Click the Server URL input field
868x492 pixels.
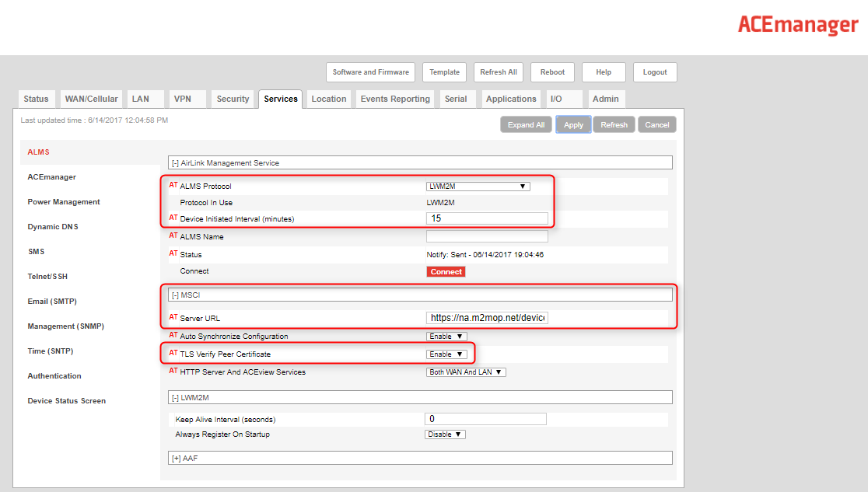click(487, 318)
